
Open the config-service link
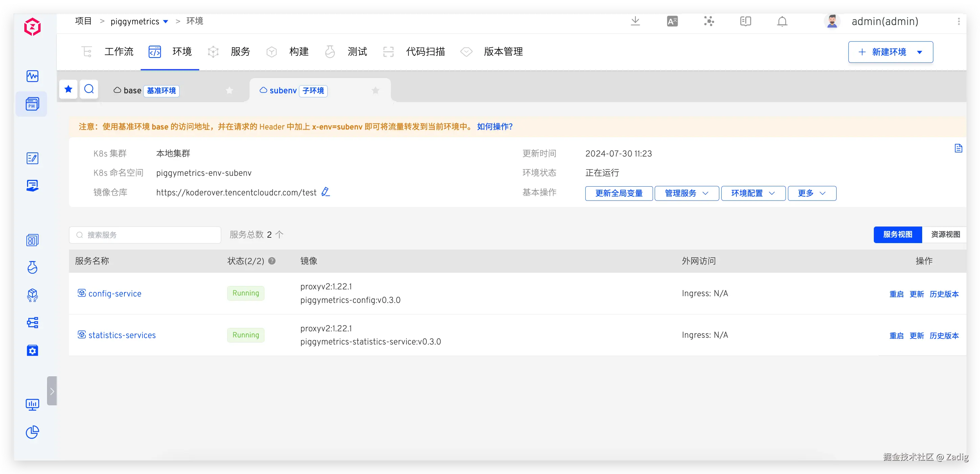(115, 294)
